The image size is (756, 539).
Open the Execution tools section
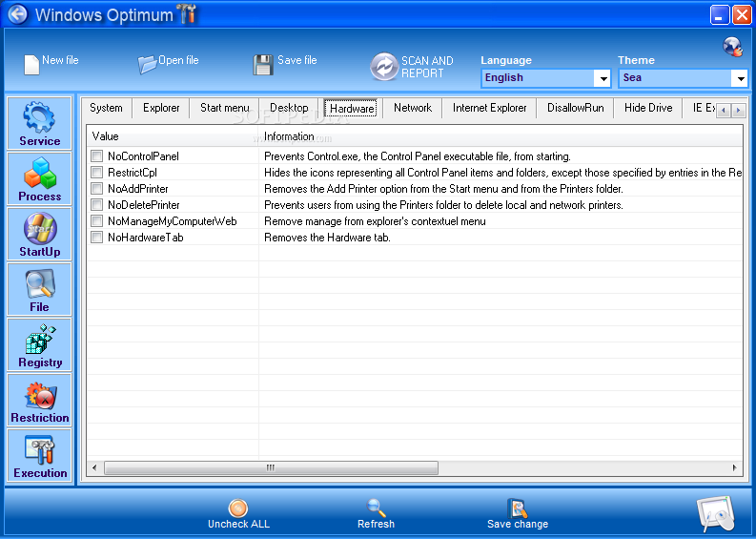click(x=39, y=455)
